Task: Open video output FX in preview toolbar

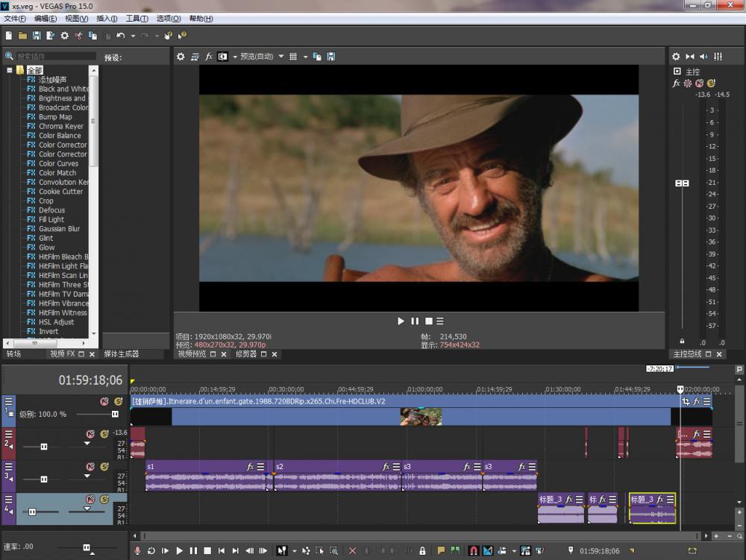Action: coord(208,57)
